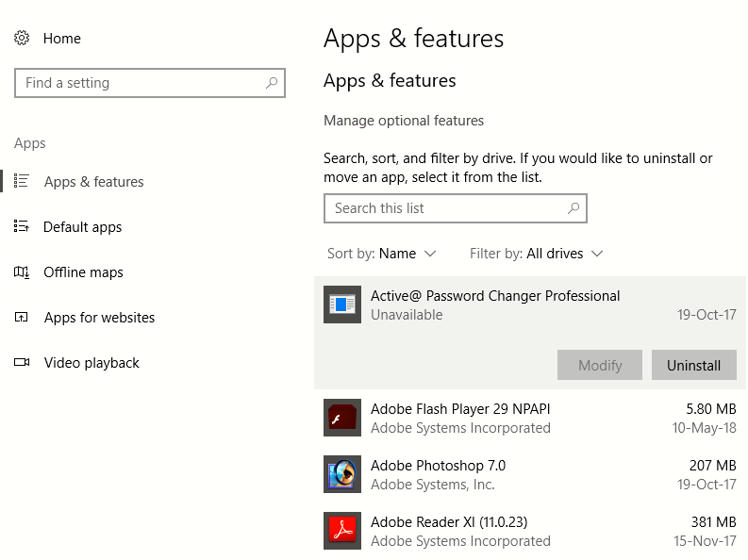
Task: Select Video playback in sidebar
Action: pyautogui.click(x=91, y=363)
